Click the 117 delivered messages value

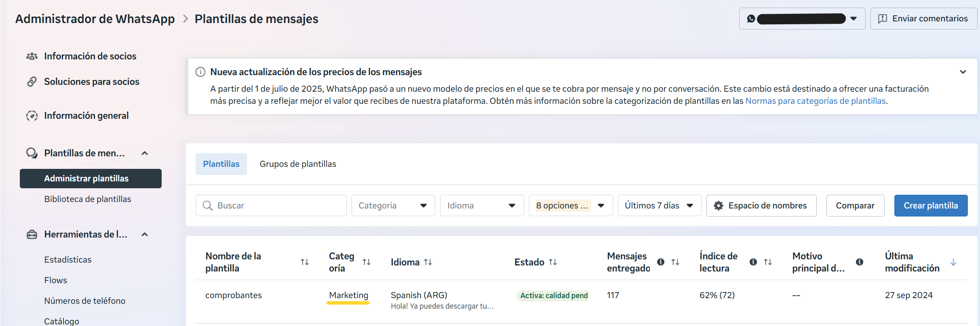coord(613,295)
